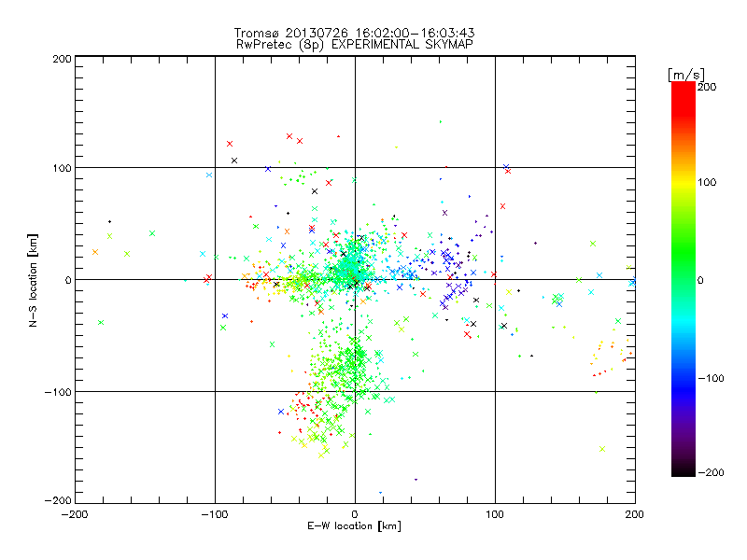Click the x-axis tick label "0"
Viewport: 747px width, 560px height.
(355, 514)
